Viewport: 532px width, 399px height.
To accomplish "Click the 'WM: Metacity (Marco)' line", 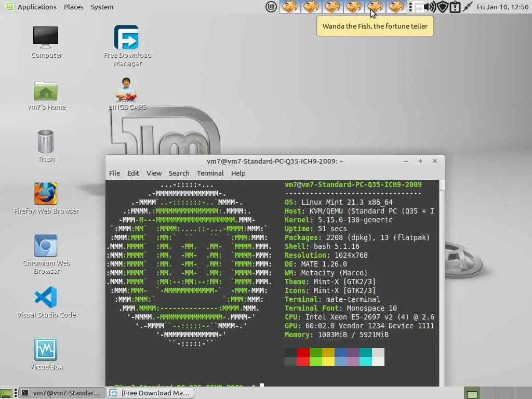I will point(326,273).
